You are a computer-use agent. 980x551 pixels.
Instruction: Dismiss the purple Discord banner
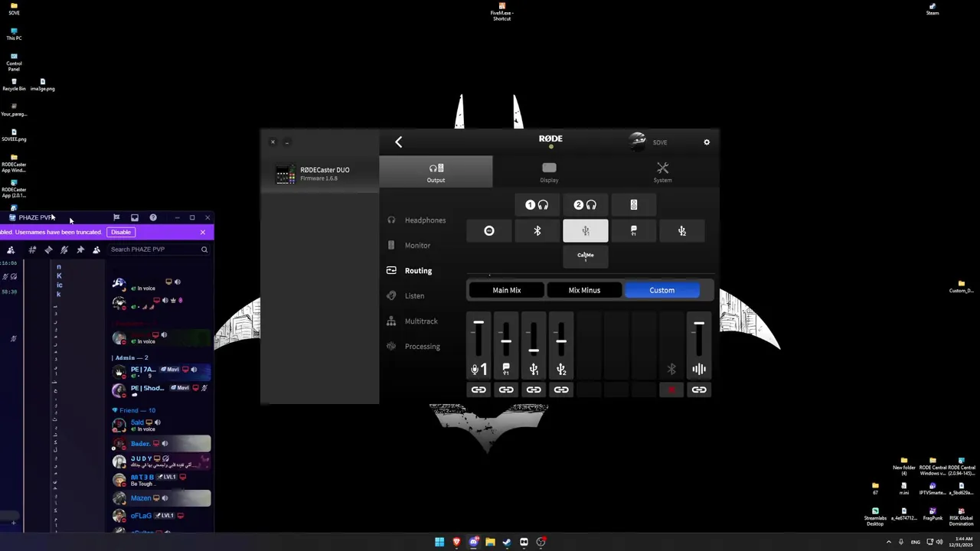(x=203, y=232)
